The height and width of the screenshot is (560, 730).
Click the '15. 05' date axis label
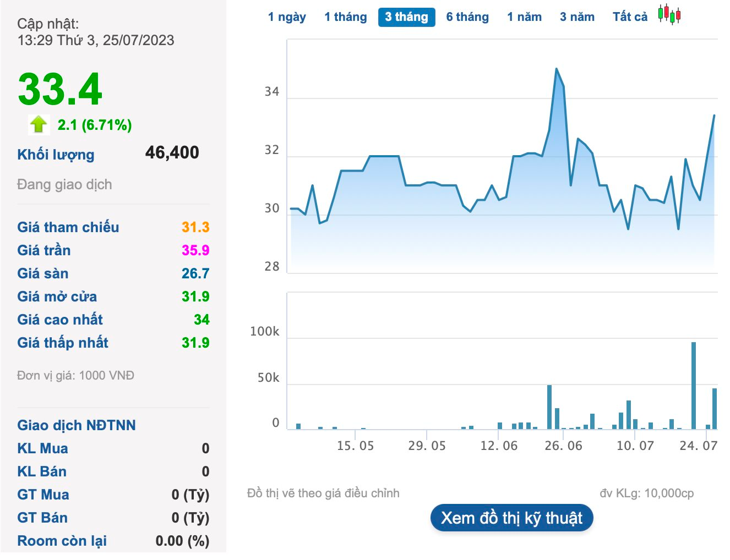[x=355, y=446]
